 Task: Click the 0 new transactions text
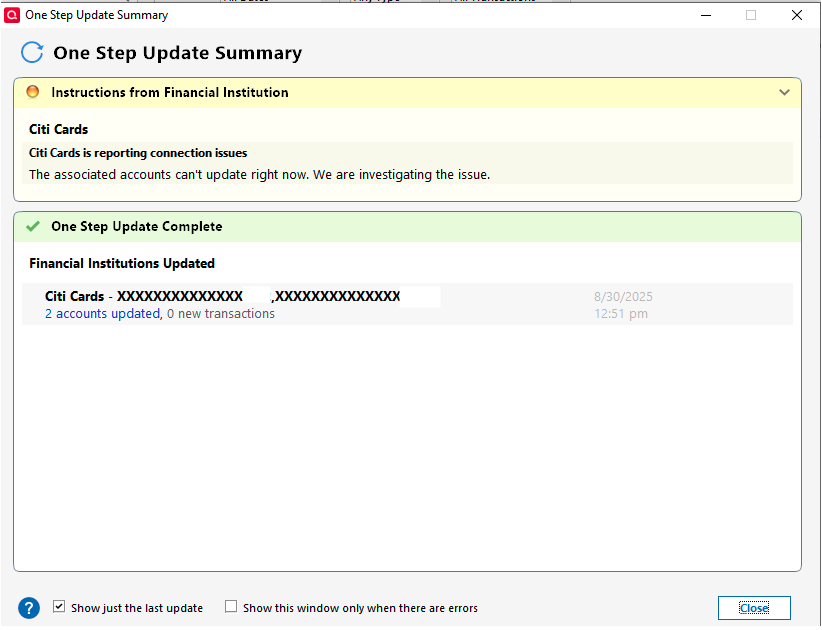pyautogui.click(x=221, y=313)
